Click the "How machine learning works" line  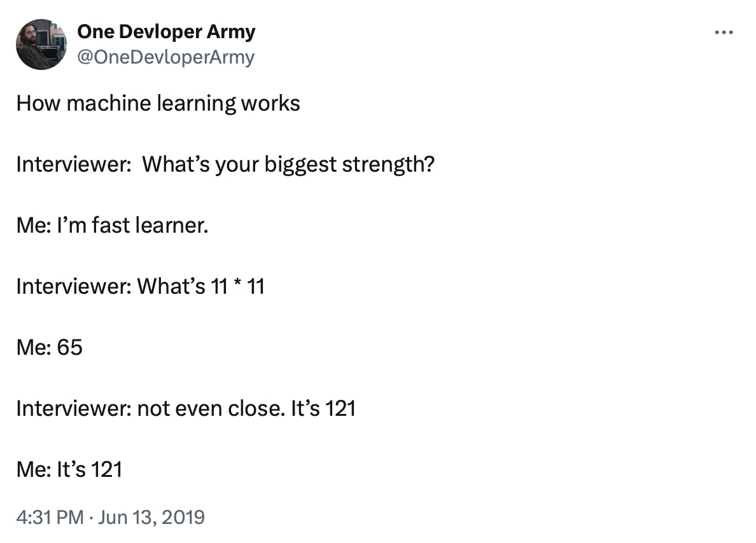coord(158,103)
